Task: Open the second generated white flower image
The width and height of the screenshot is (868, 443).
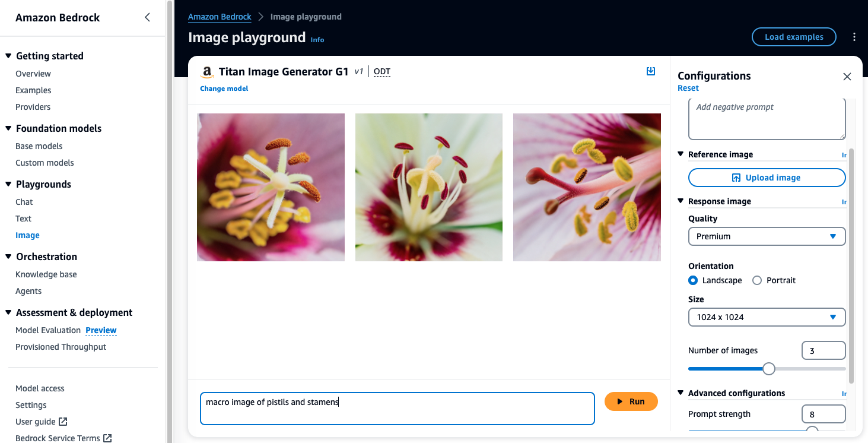Action: click(x=429, y=187)
